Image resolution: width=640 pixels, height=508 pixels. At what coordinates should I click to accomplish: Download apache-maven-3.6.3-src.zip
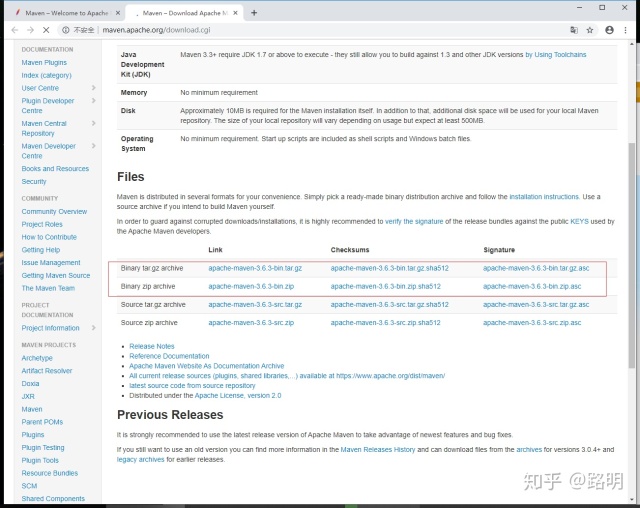pyautogui.click(x=251, y=322)
